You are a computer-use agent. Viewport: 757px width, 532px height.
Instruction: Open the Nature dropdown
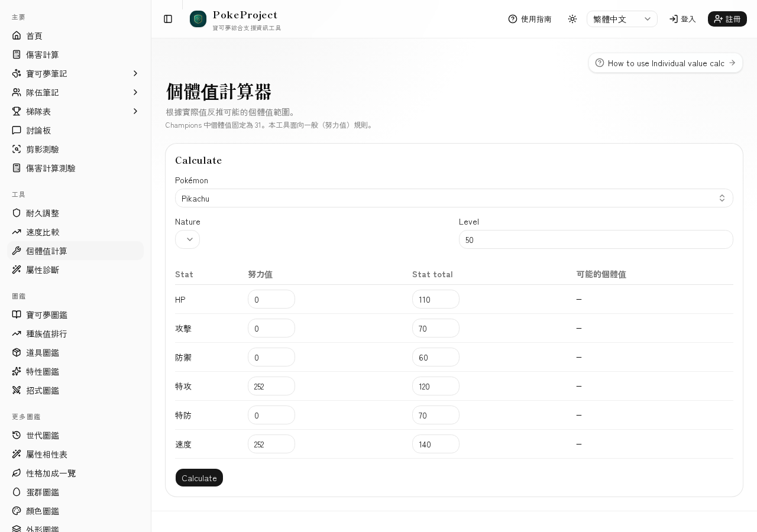pos(187,239)
